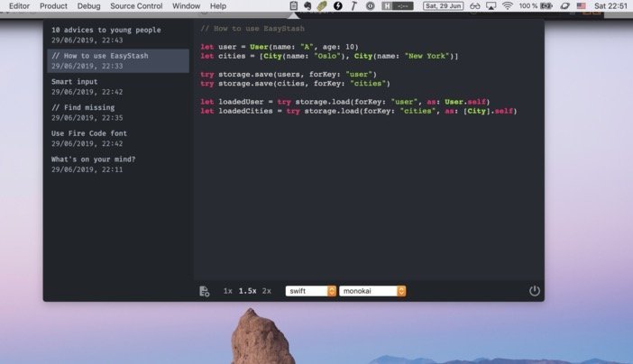Image resolution: width=633 pixels, height=364 pixels.
Task: Click the 'let loadedUser' code line
Action: click(x=344, y=102)
